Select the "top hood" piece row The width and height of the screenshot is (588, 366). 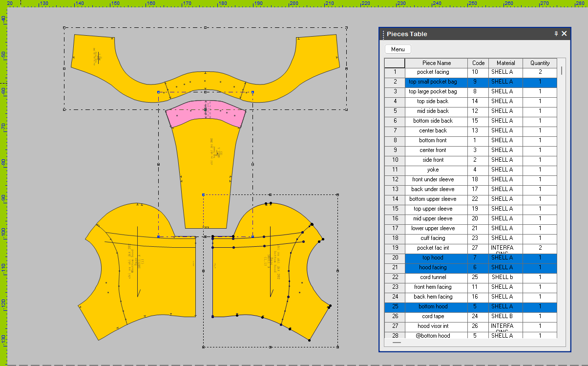coord(435,258)
